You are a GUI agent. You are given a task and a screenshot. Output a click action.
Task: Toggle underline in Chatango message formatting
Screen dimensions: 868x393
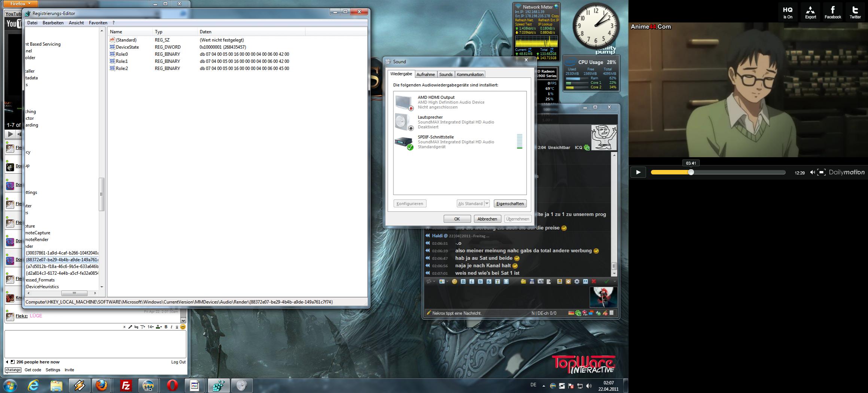pyautogui.click(x=177, y=327)
